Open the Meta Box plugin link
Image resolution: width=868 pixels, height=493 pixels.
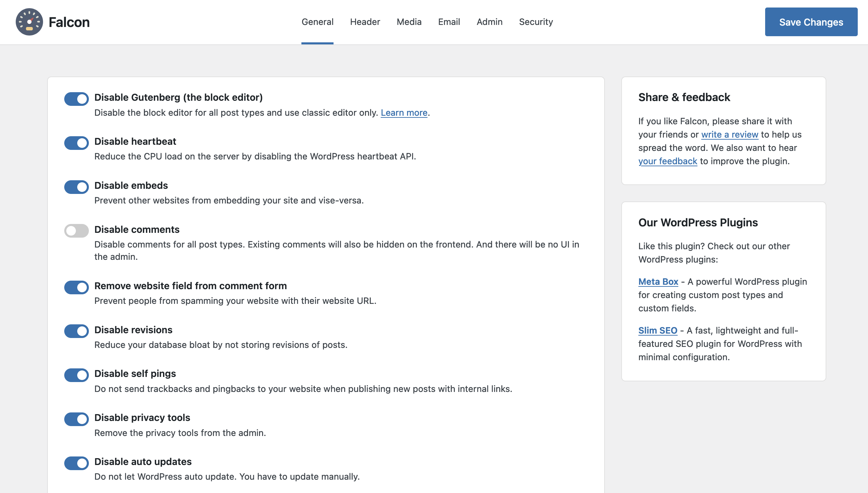click(658, 282)
